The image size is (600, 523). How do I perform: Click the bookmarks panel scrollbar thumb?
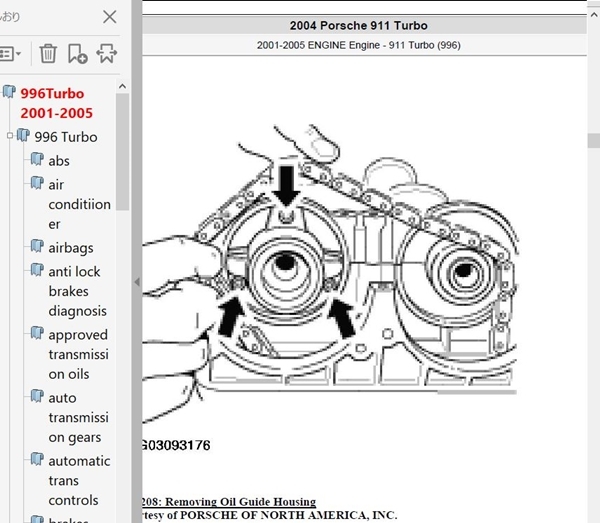pos(122,152)
